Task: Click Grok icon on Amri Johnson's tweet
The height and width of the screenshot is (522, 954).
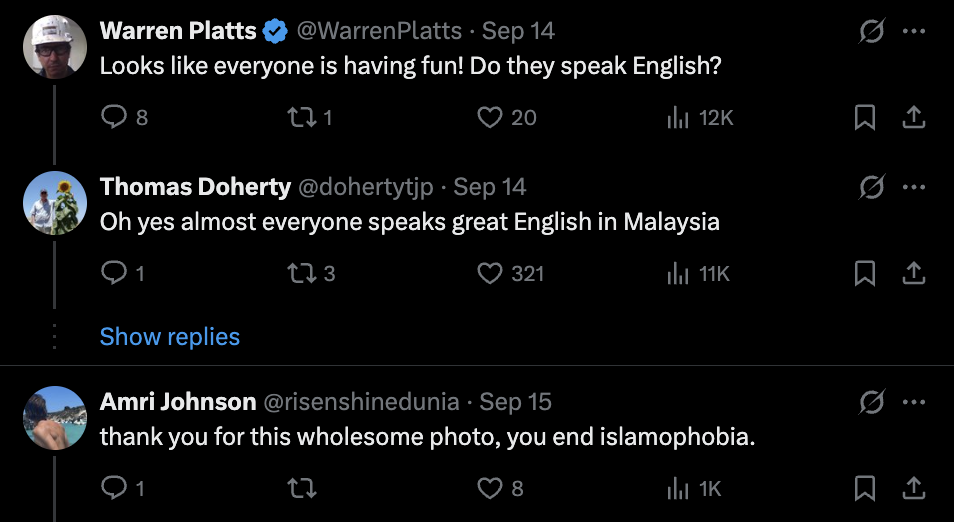Action: (x=871, y=402)
